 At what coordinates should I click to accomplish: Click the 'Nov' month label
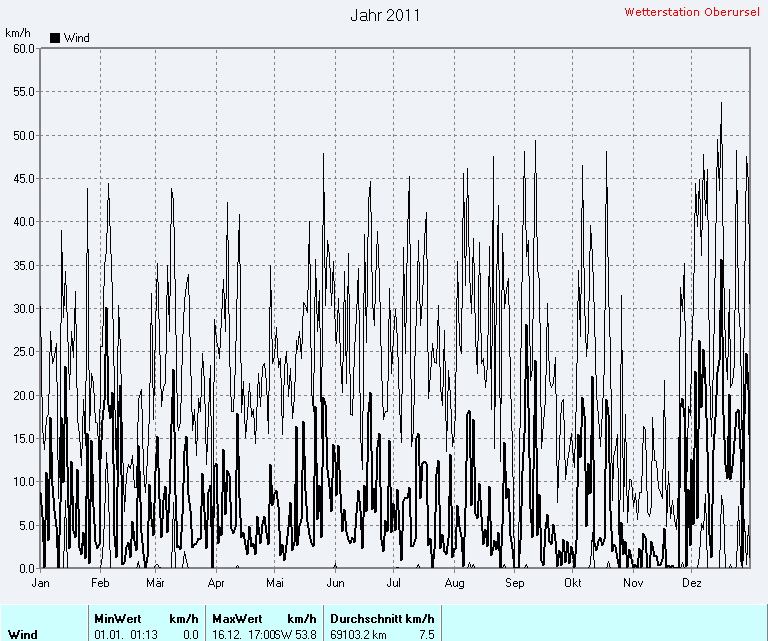pyautogui.click(x=633, y=583)
